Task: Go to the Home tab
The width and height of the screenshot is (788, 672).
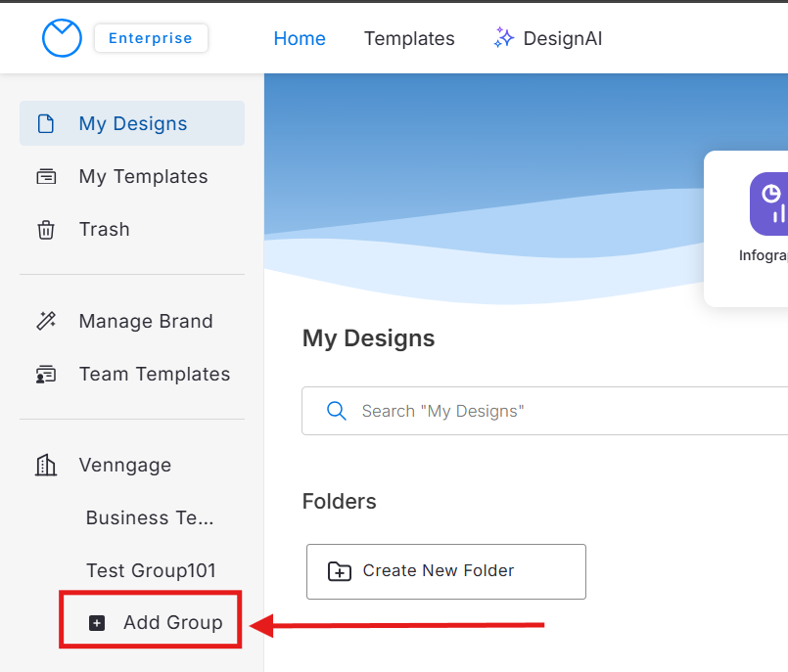Action: pos(300,38)
